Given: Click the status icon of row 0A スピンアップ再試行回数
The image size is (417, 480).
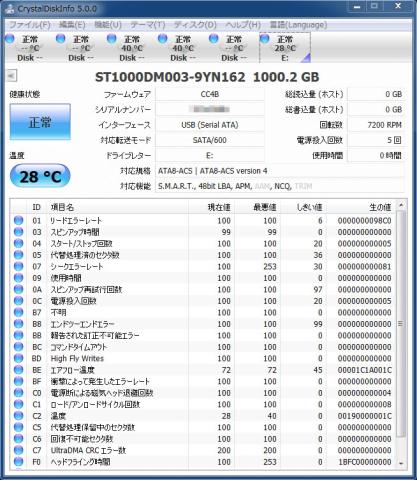Looking at the screenshot, I should coord(19,289).
